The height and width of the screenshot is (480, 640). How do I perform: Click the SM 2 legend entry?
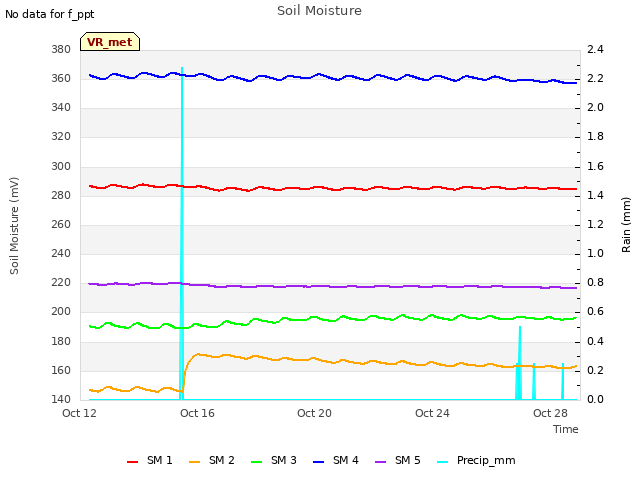point(212,460)
